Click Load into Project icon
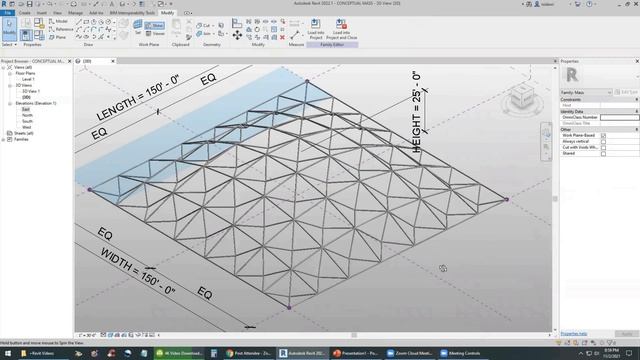The image size is (640, 360). coord(316,29)
